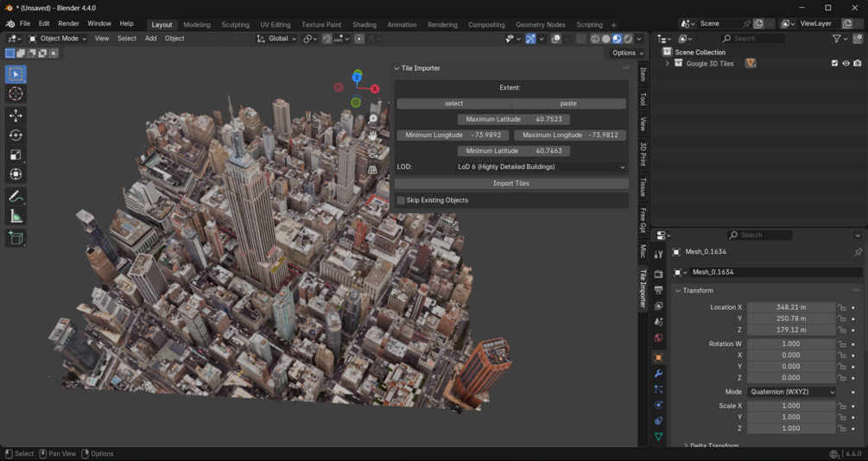Open the viewport Options dropdown
The height and width of the screenshot is (461, 868).
(628, 54)
